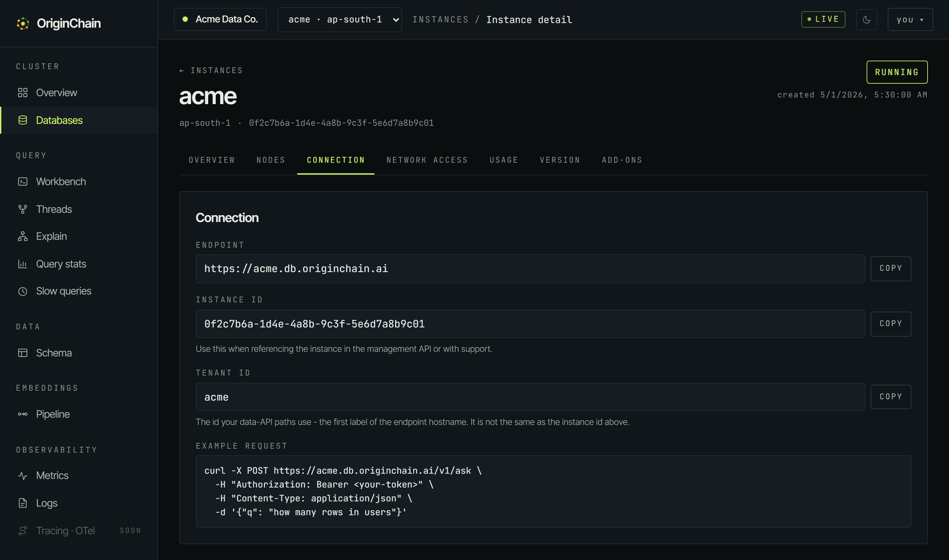949x560 pixels.
Task: Click the Explain hierarchy icon
Action: [x=23, y=236]
